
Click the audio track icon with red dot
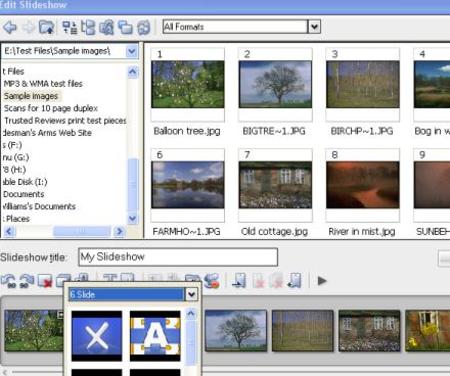click(212, 280)
